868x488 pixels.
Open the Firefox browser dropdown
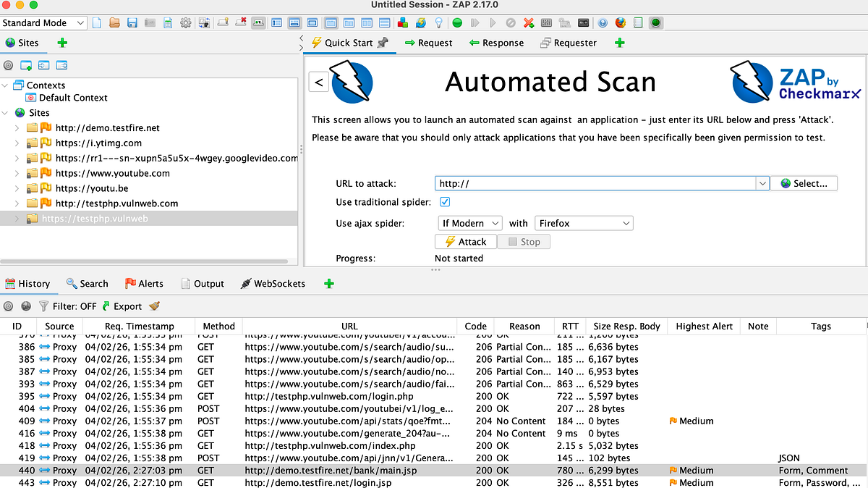click(584, 223)
